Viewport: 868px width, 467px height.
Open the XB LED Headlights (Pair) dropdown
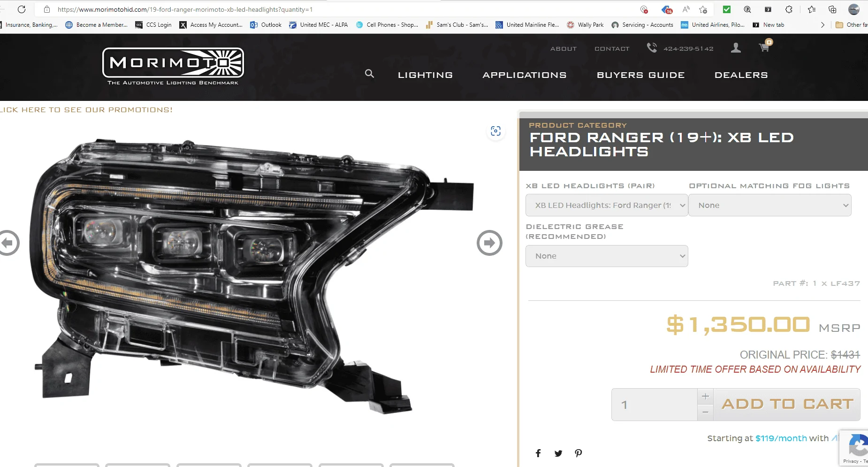[x=607, y=205]
